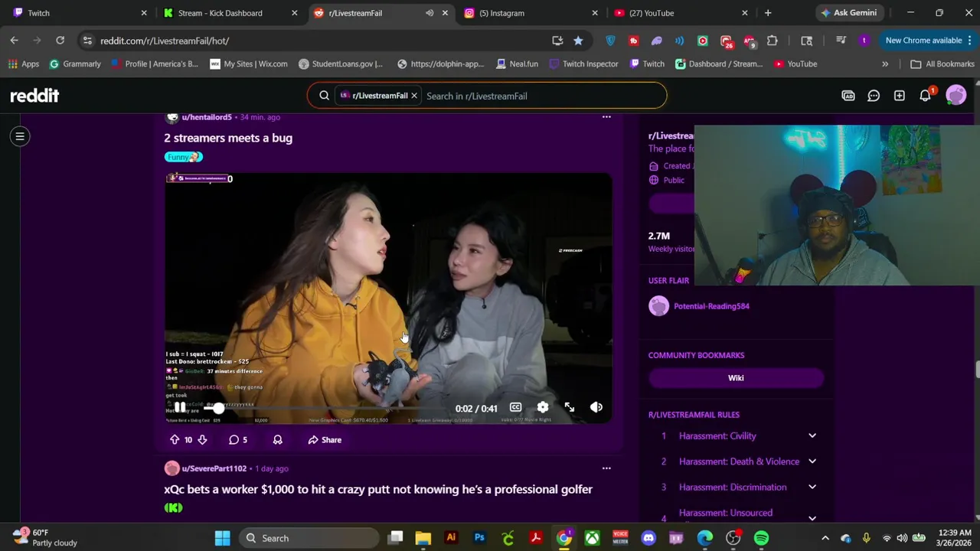Open Spotify from the taskbar

pyautogui.click(x=761, y=538)
